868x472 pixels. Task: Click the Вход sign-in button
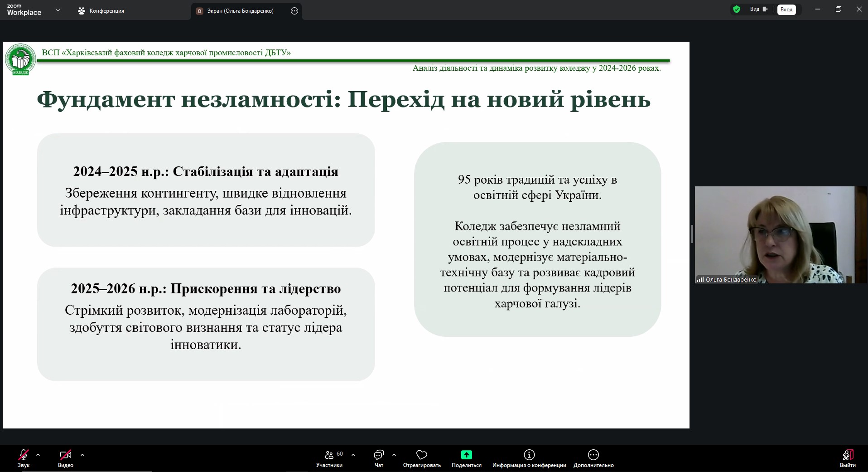[786, 10]
